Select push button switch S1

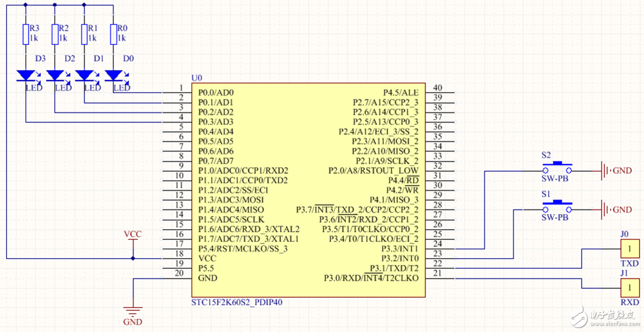(557, 206)
